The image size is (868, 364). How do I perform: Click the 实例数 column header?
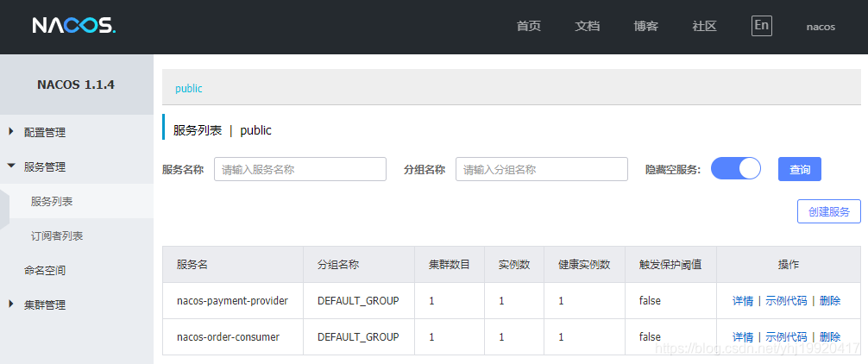[x=514, y=265]
